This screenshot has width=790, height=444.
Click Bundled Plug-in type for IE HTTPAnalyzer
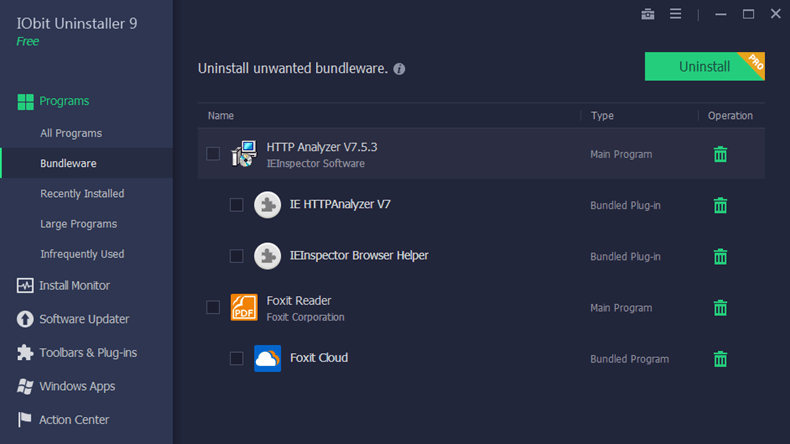coord(625,206)
